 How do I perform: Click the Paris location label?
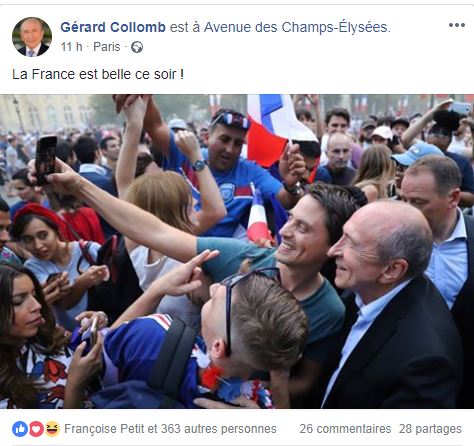pos(107,47)
